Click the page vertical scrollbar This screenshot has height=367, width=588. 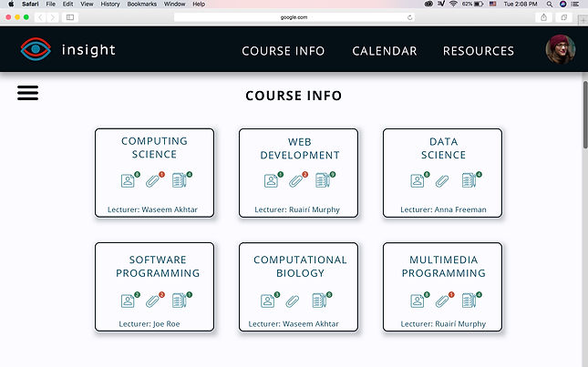click(585, 115)
